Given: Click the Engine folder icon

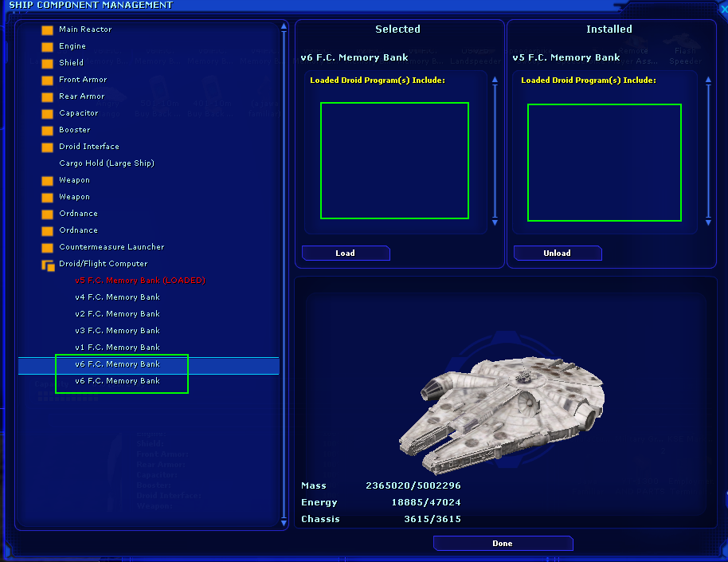Looking at the screenshot, I should tap(47, 47).
